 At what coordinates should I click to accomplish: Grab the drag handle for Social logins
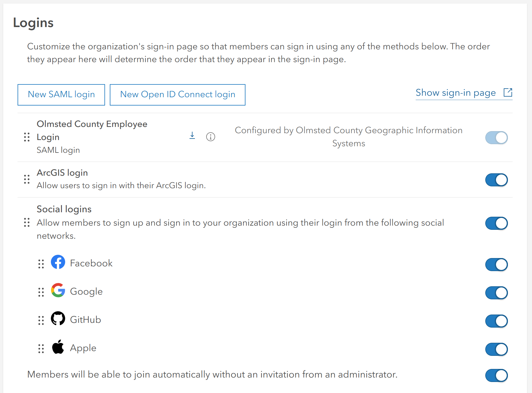27,222
